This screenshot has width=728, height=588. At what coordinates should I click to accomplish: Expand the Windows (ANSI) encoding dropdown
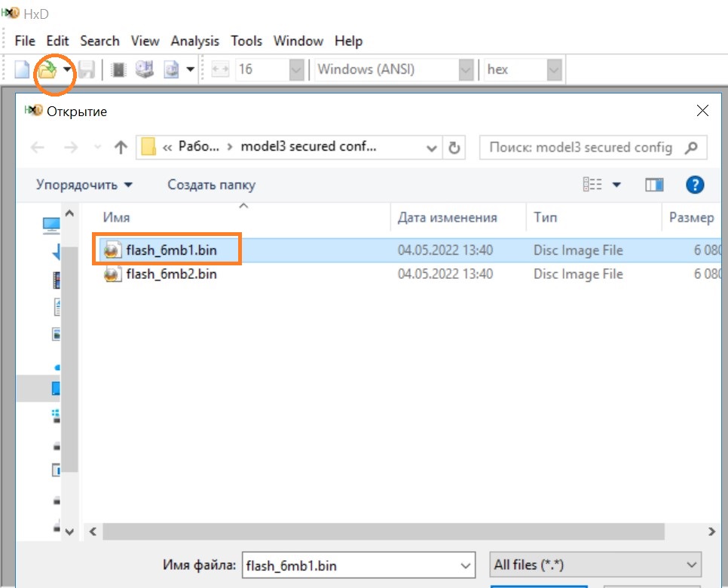(466, 70)
